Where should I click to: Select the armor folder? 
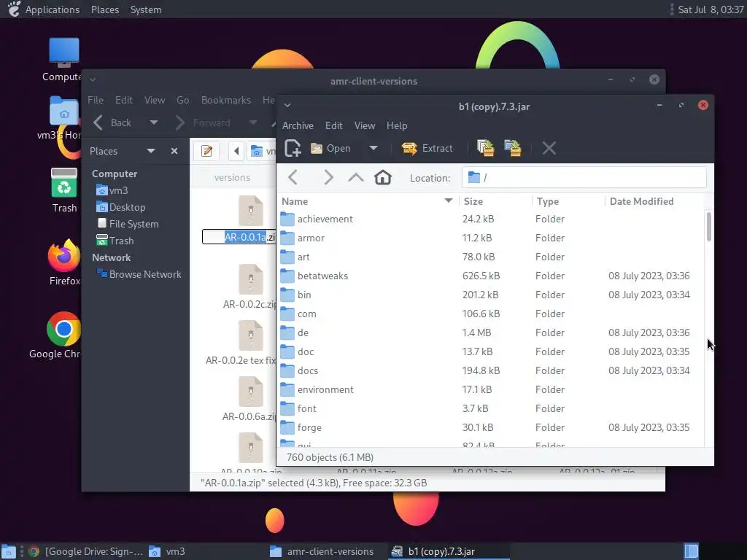click(x=491, y=238)
